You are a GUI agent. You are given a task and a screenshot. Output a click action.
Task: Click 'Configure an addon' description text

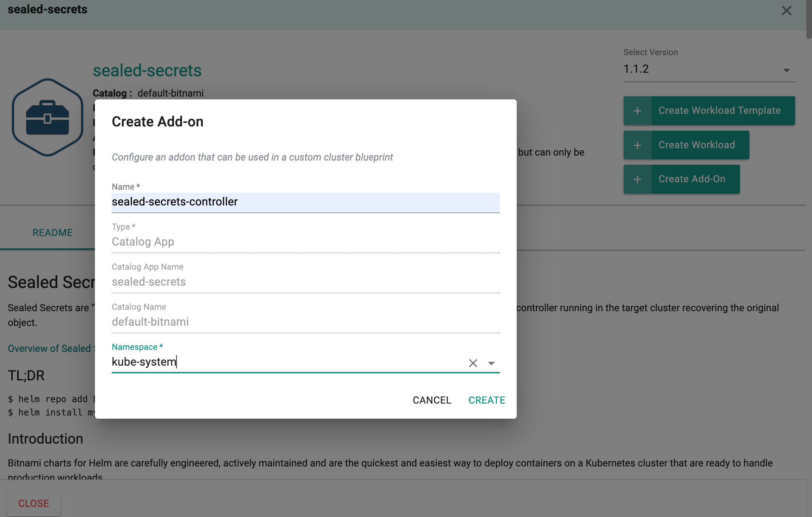coord(252,157)
